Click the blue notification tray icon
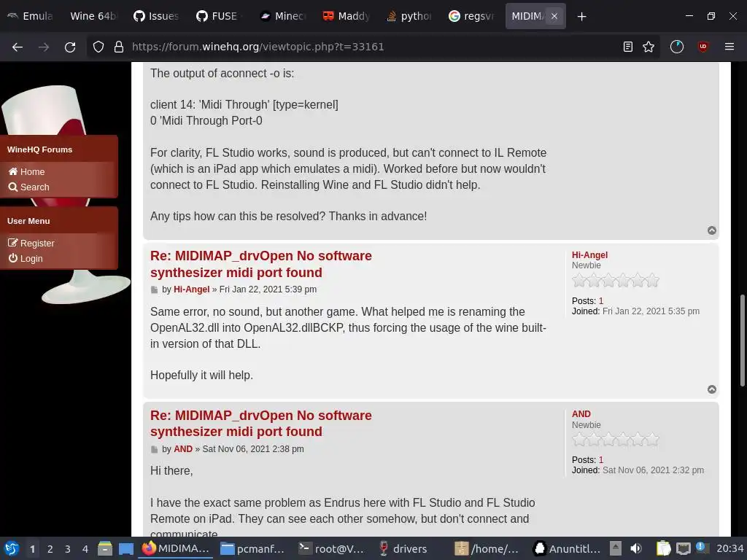The height and width of the screenshot is (560, 747). click(700, 547)
